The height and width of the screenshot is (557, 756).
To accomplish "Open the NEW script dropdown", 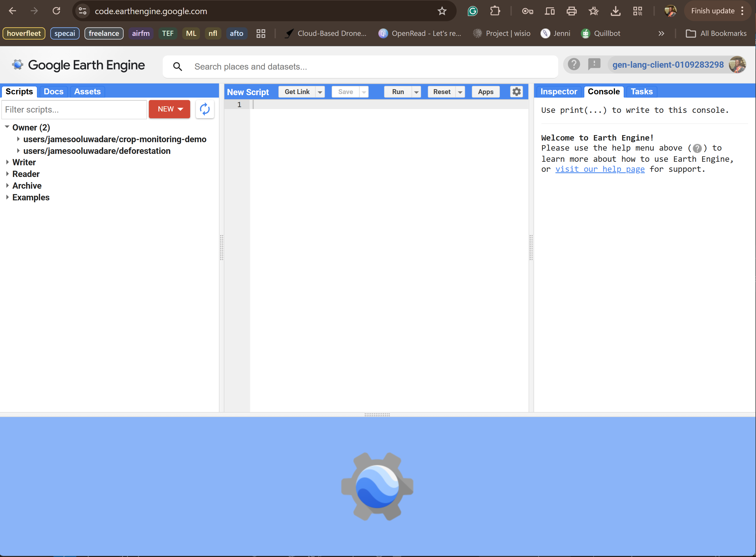I will click(x=170, y=109).
